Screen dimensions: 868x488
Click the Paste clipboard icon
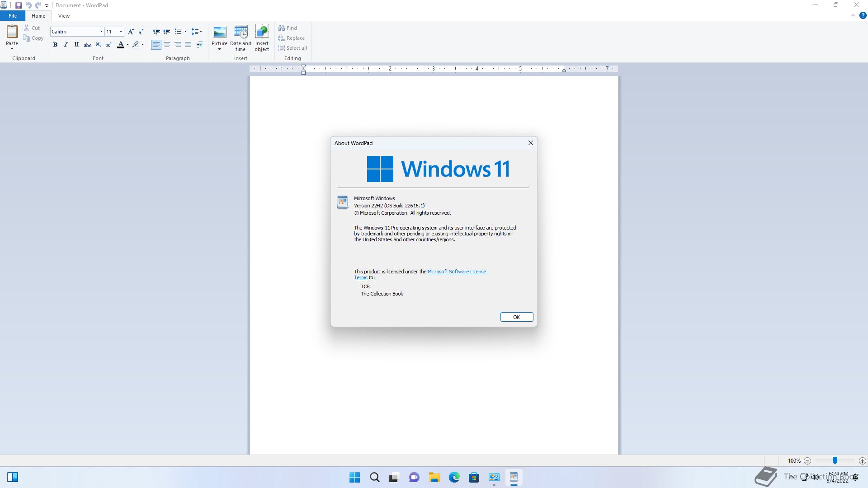(x=12, y=32)
